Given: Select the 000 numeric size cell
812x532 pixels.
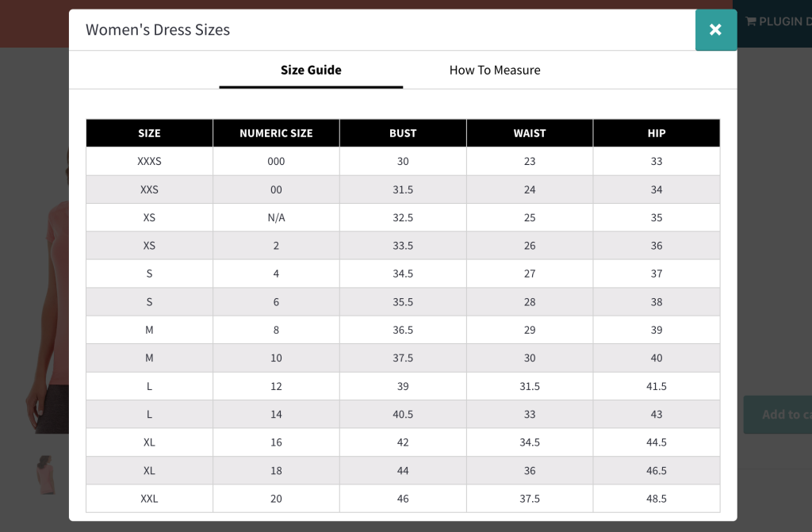Looking at the screenshot, I should 276,161.
